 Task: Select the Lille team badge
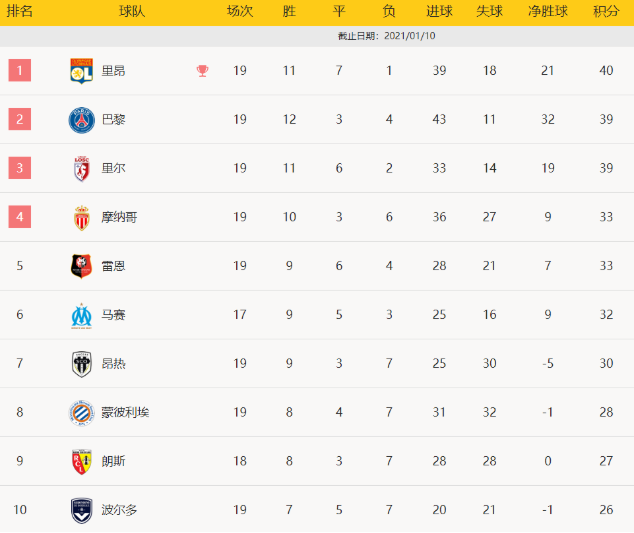point(81,168)
